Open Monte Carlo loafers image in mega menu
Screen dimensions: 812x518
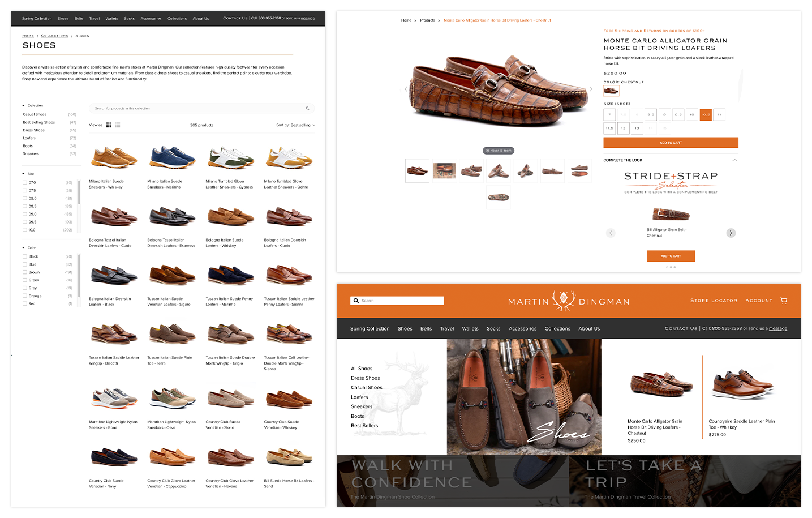[x=660, y=385]
